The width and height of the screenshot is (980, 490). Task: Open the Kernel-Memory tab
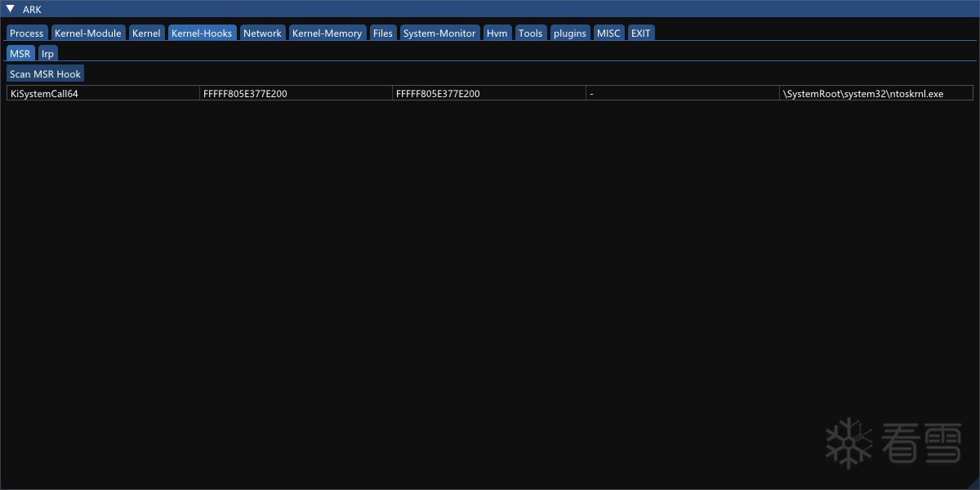[x=327, y=33]
